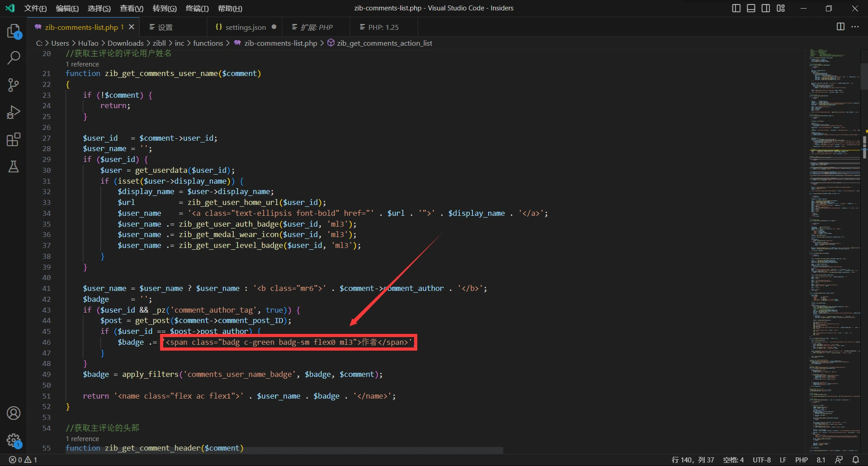Click the UTF-8 encoding status item
The image size is (868, 466).
click(x=761, y=460)
